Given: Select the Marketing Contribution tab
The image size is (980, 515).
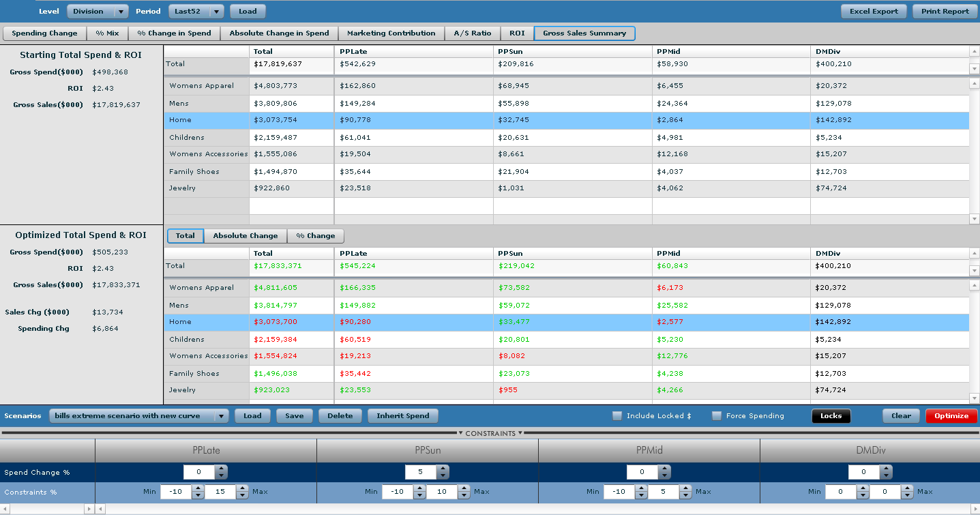Looking at the screenshot, I should 391,33.
